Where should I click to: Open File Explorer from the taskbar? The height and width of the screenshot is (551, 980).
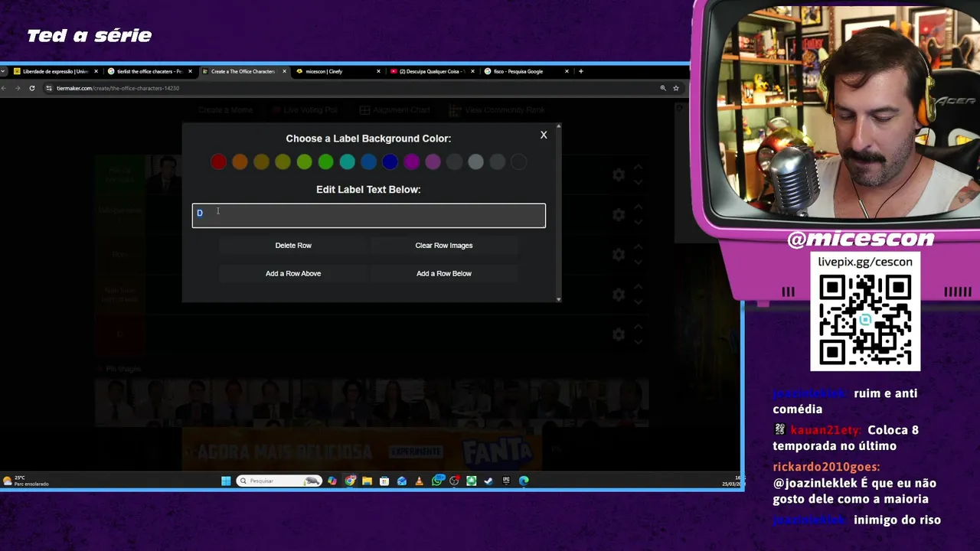tap(367, 481)
